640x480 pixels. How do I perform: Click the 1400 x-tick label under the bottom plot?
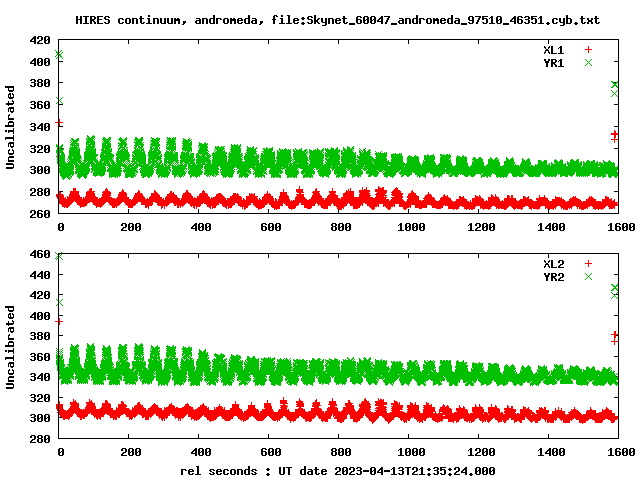click(x=551, y=452)
